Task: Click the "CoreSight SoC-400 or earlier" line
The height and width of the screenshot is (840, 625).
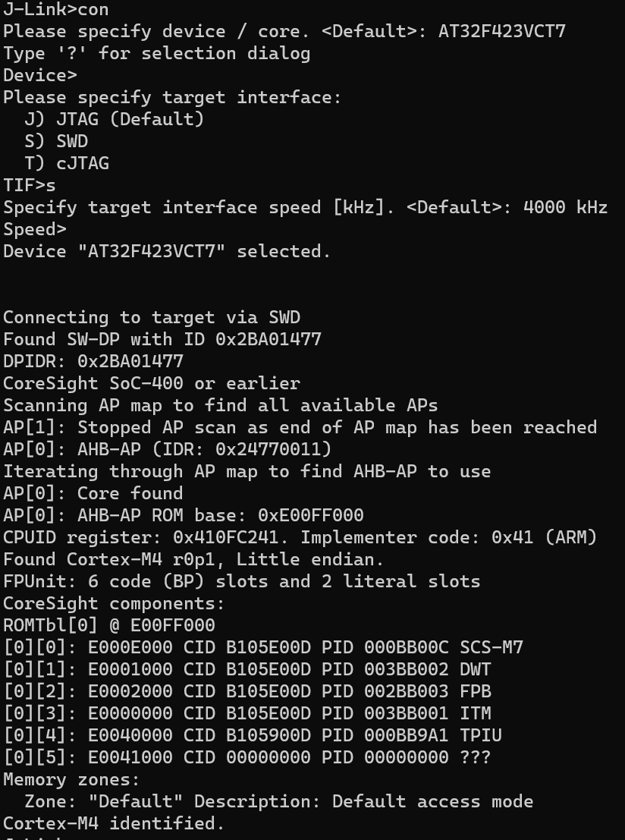Action: pyautogui.click(x=152, y=383)
